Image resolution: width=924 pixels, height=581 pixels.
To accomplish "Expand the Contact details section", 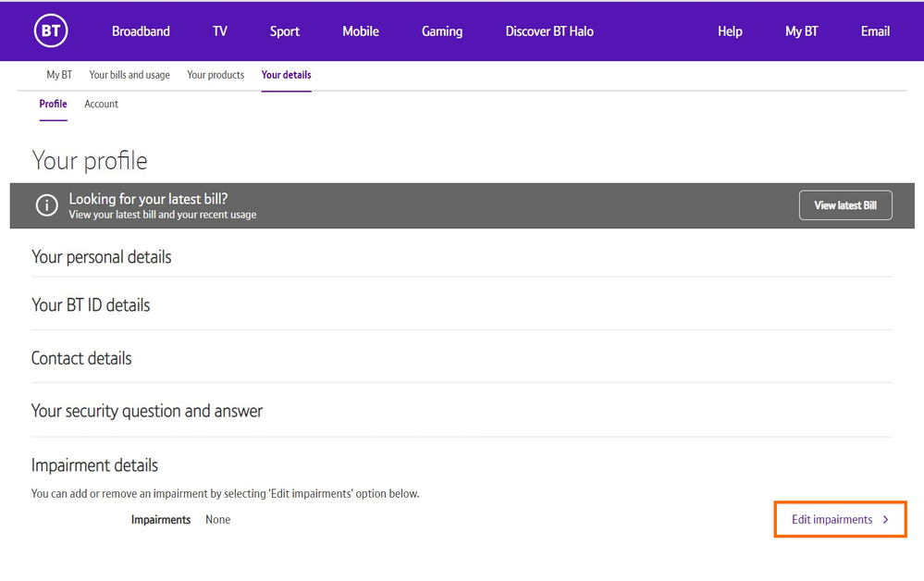I will coord(81,358).
